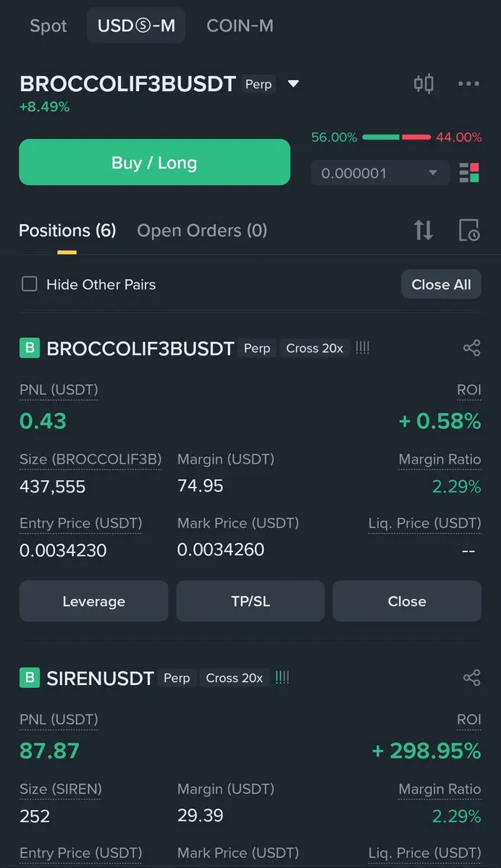Open Cross 20x margin mode on SIRENUSDT

click(x=235, y=678)
